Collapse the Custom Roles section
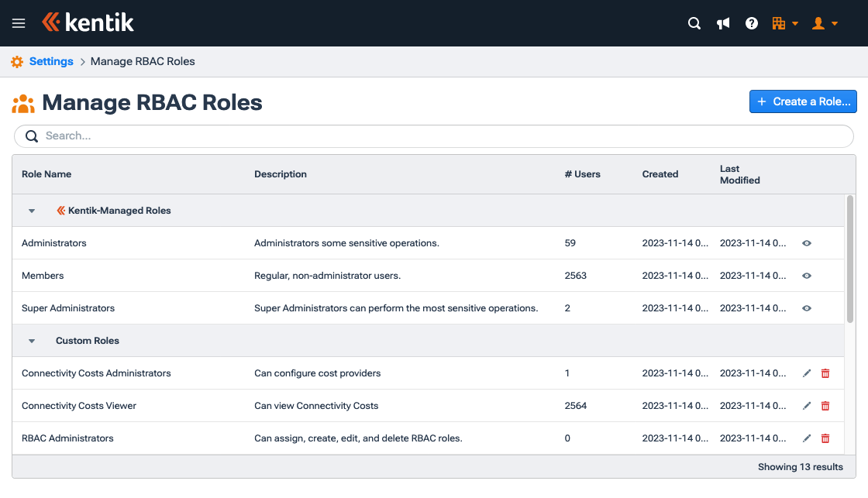The image size is (868, 498). point(31,340)
